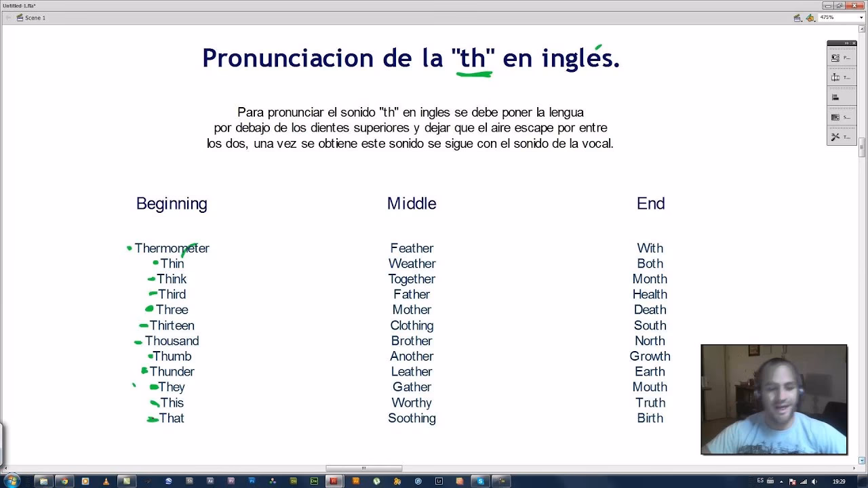The height and width of the screenshot is (488, 868).
Task: Open the Edit Scene dropdown arrow
Action: click(x=802, y=21)
